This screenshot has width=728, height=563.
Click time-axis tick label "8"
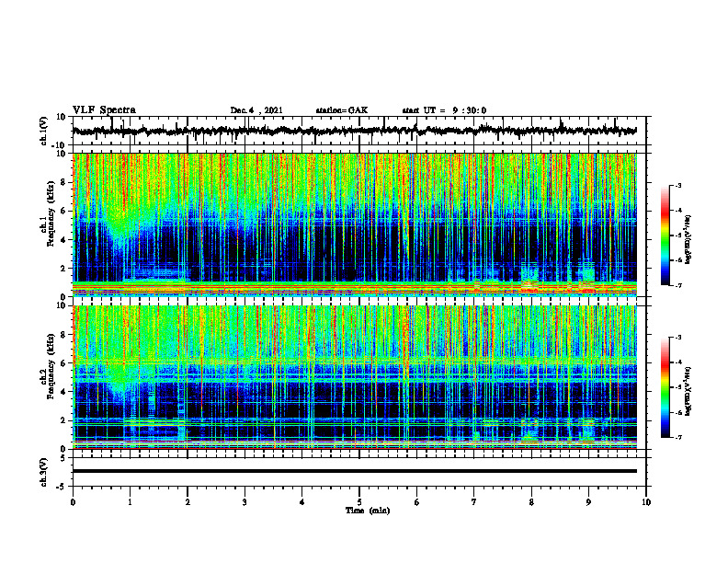531,502
